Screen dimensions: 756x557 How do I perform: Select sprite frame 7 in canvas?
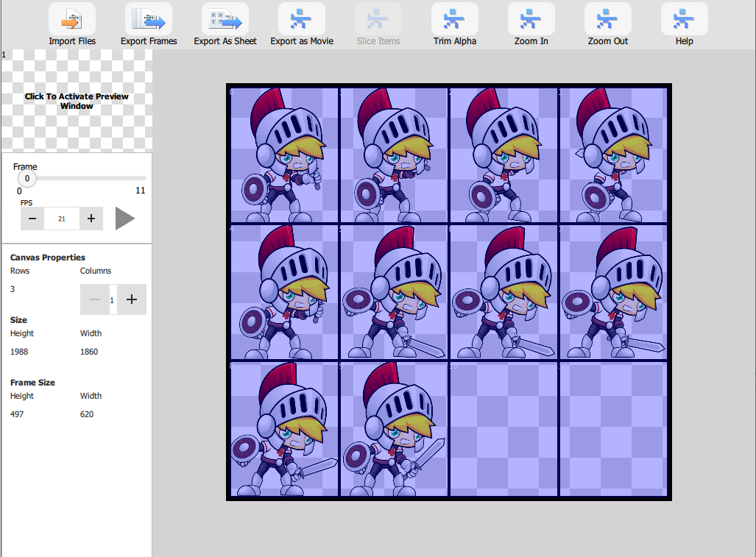(612, 292)
